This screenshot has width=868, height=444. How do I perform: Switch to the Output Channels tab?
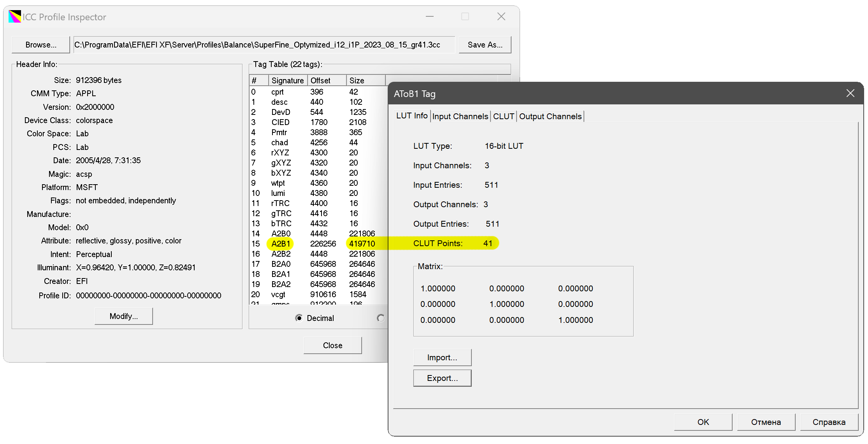pyautogui.click(x=550, y=116)
